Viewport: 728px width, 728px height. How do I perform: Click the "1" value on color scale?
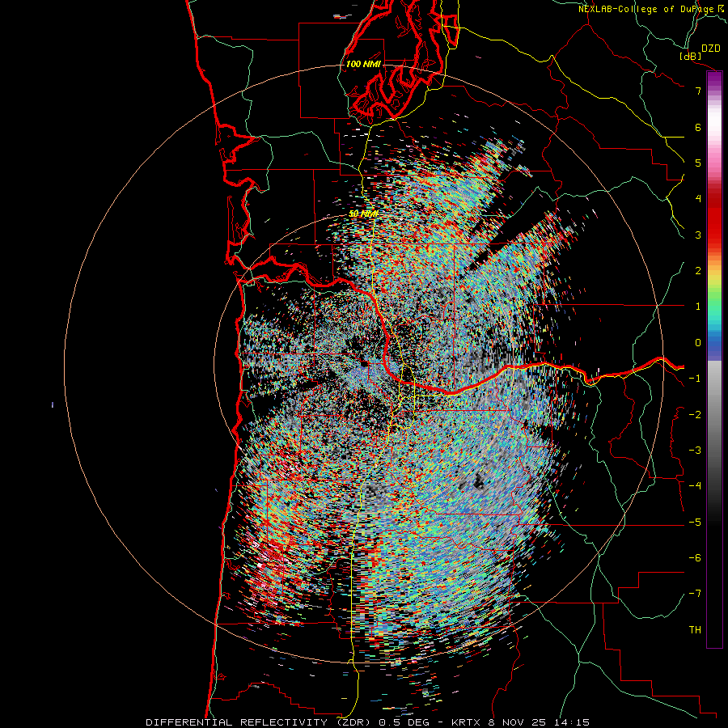coord(698,307)
